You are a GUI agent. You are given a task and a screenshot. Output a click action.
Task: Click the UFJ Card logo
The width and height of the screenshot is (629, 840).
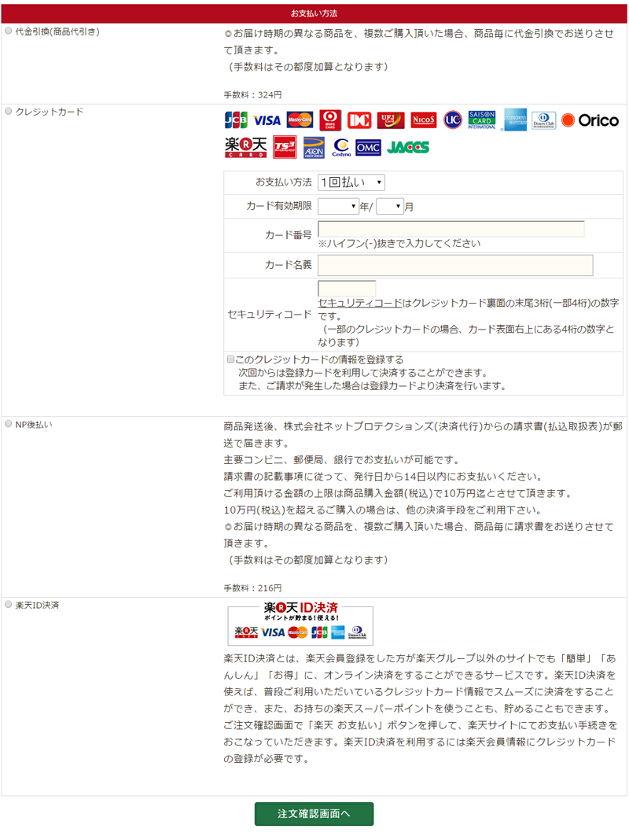pos(391,120)
